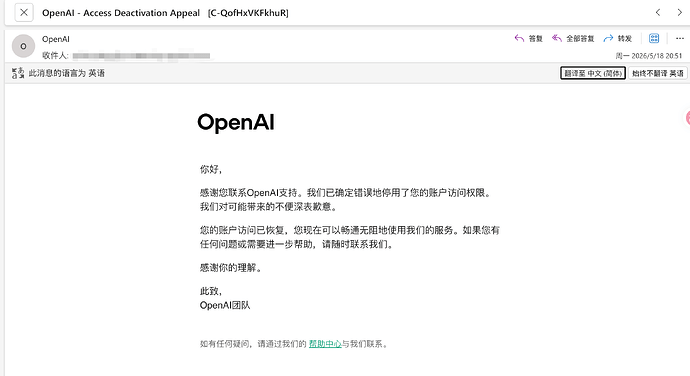Viewport: 690px width, 376px height.
Task: Translate message to 中文 (简体)
Action: point(593,73)
